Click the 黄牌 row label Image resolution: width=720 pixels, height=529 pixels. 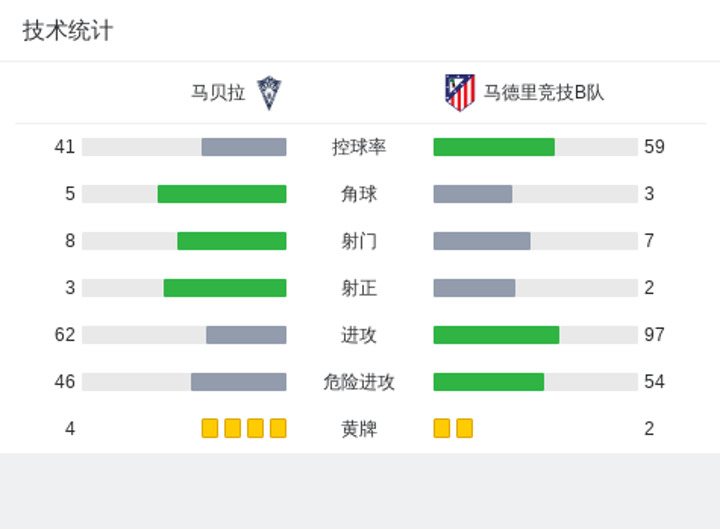coord(359,429)
